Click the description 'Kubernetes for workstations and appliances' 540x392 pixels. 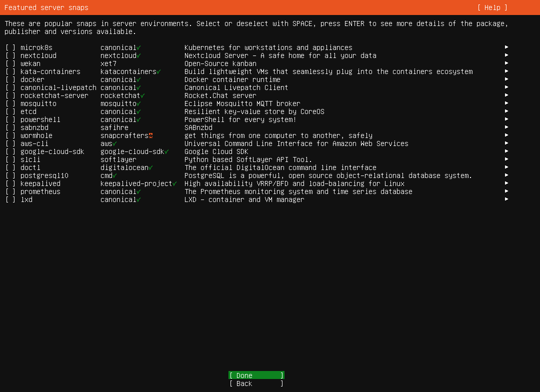268,47
